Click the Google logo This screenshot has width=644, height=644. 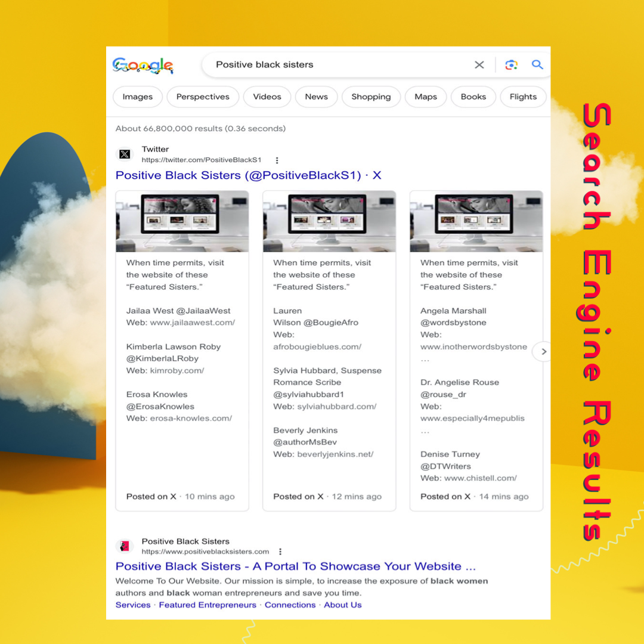(143, 66)
